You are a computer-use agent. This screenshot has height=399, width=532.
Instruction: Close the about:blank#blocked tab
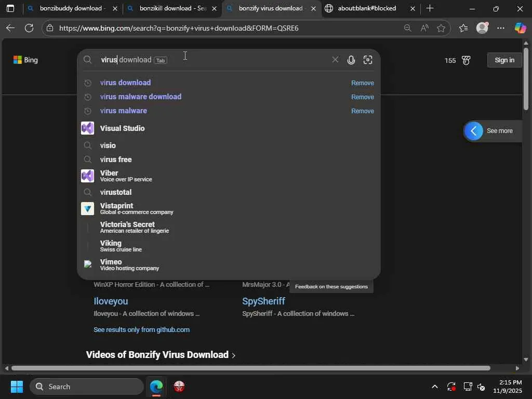(x=413, y=8)
